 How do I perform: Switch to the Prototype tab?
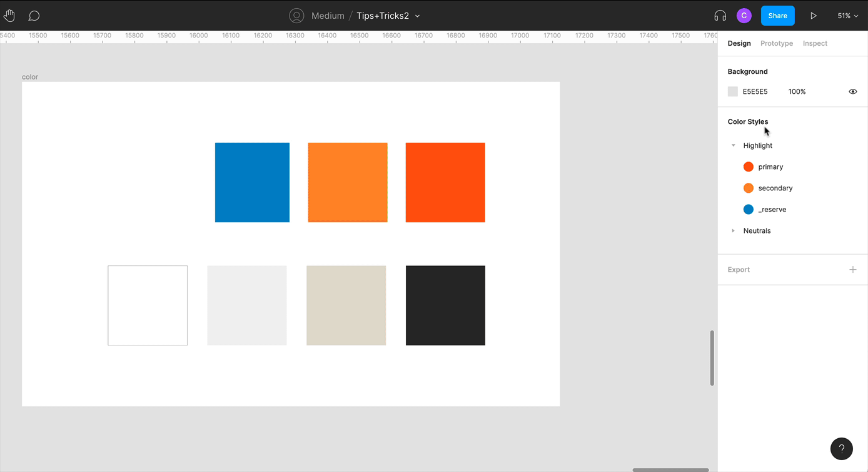(x=776, y=43)
